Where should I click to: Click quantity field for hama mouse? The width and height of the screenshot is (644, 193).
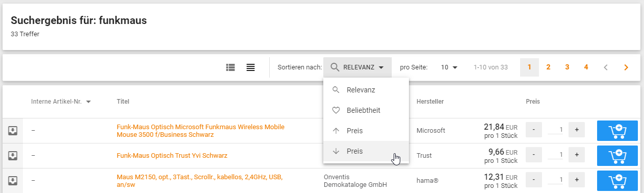click(555, 180)
